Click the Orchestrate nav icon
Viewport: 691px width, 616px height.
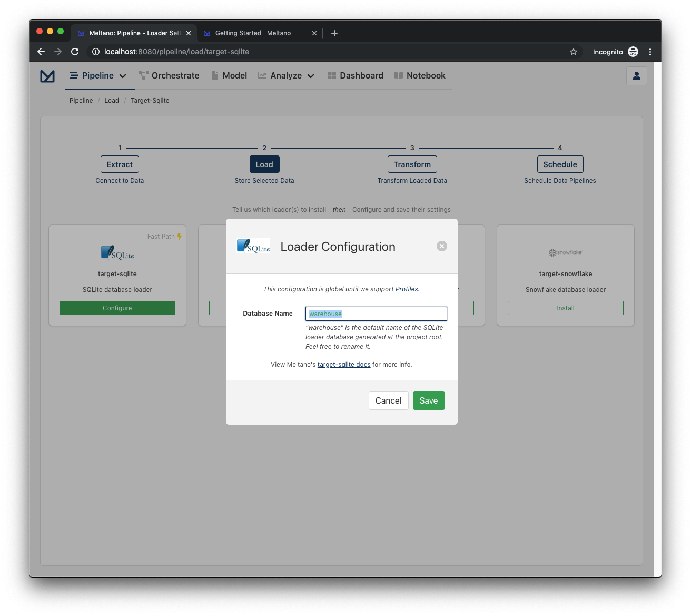[143, 75]
